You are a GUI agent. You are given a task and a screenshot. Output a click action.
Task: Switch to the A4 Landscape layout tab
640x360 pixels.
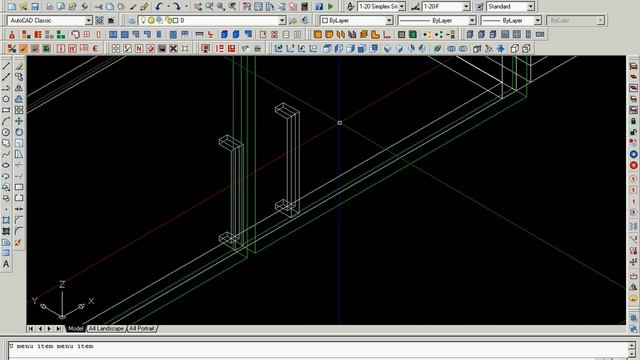(106, 329)
